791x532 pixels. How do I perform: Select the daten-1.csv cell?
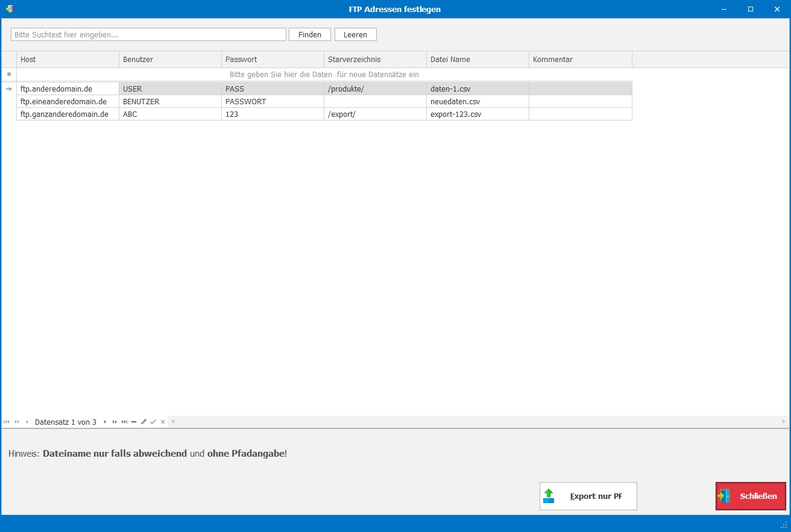tap(478, 89)
